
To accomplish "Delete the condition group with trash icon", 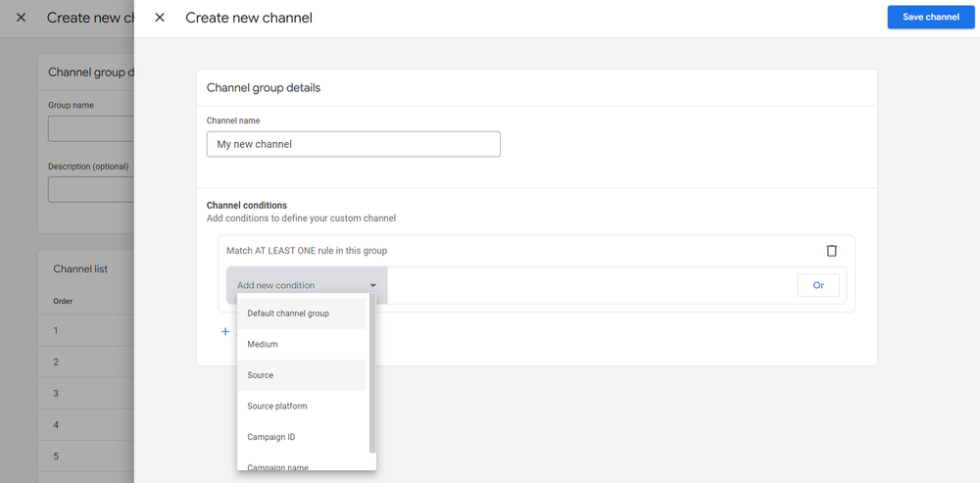I will point(831,251).
